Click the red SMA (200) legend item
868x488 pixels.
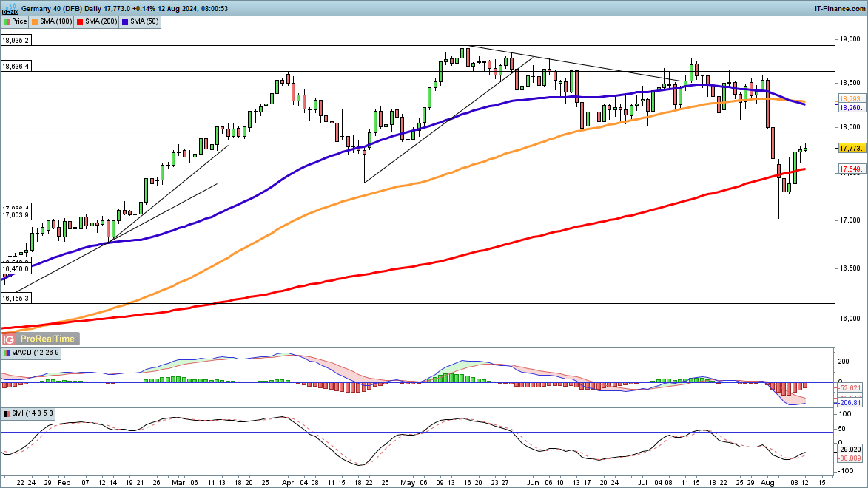pyautogui.click(x=95, y=22)
